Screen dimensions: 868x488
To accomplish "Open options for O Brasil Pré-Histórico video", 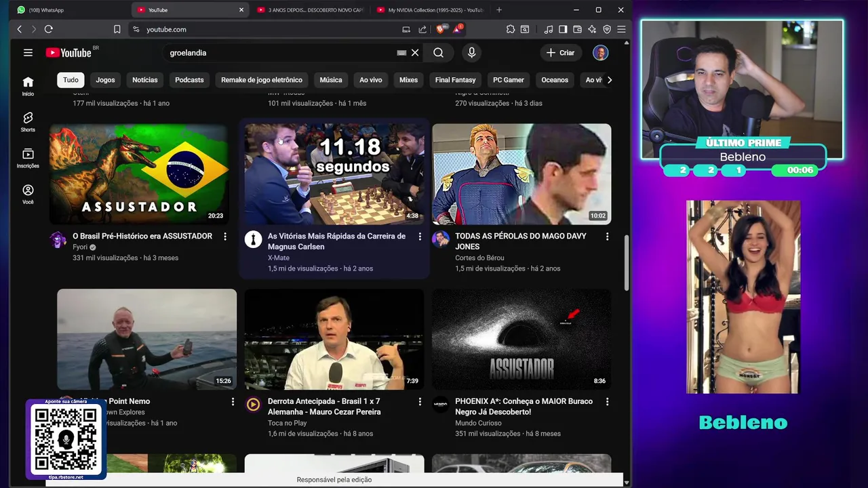I will [225, 237].
